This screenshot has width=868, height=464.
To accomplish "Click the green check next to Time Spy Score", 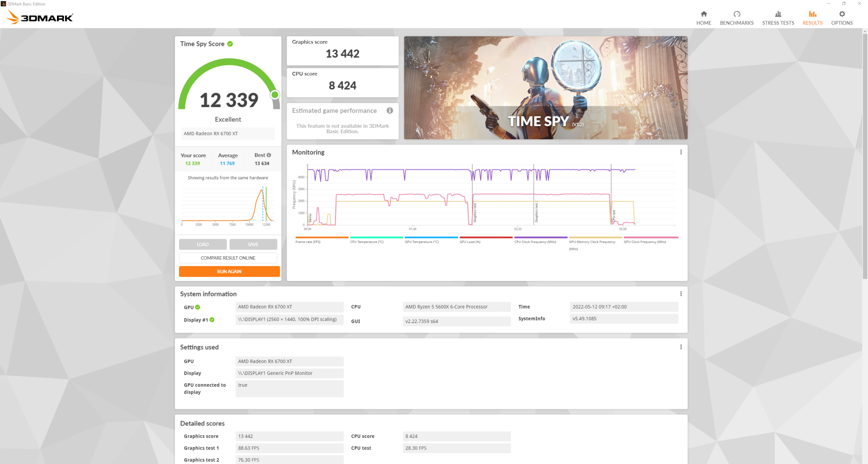I will [x=230, y=44].
